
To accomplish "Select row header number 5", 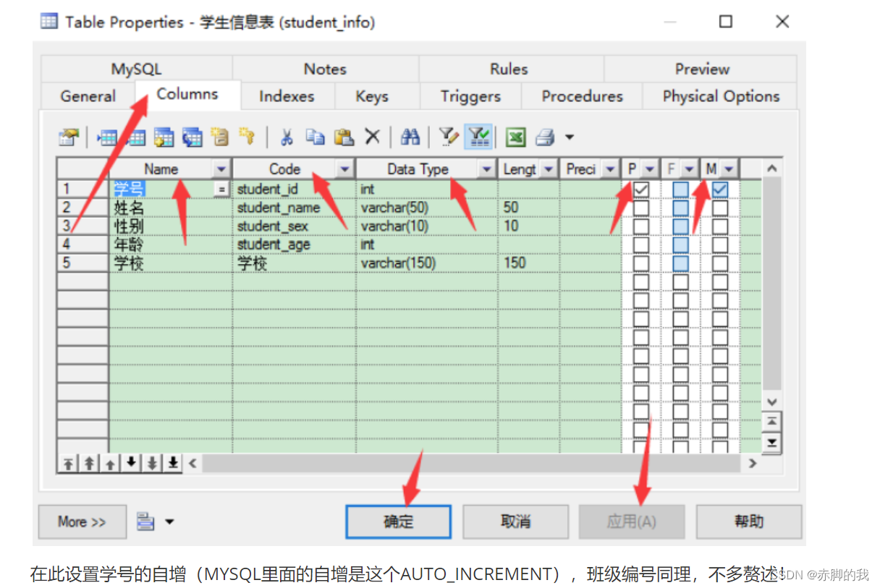I will pos(83,263).
